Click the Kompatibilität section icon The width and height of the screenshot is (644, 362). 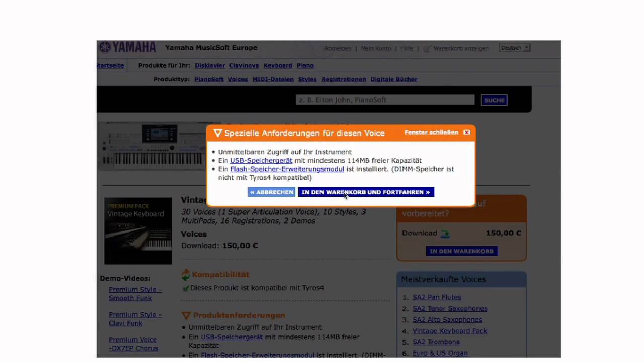point(186,275)
